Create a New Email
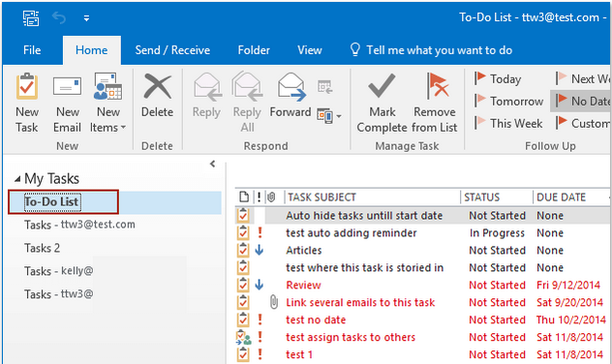Screen dimensions: 612x364 coord(67,103)
